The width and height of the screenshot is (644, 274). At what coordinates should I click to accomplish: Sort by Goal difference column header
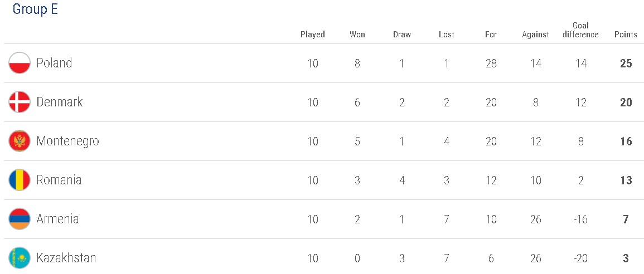(580, 30)
